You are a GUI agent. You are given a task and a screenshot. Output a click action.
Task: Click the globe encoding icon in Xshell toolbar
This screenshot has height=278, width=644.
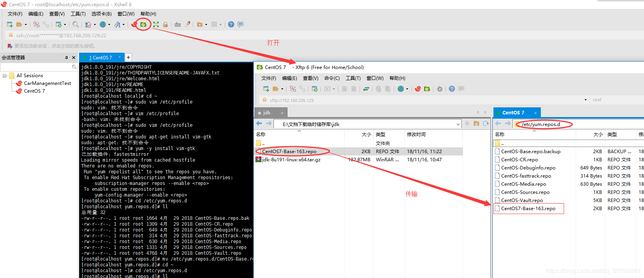pos(103,24)
